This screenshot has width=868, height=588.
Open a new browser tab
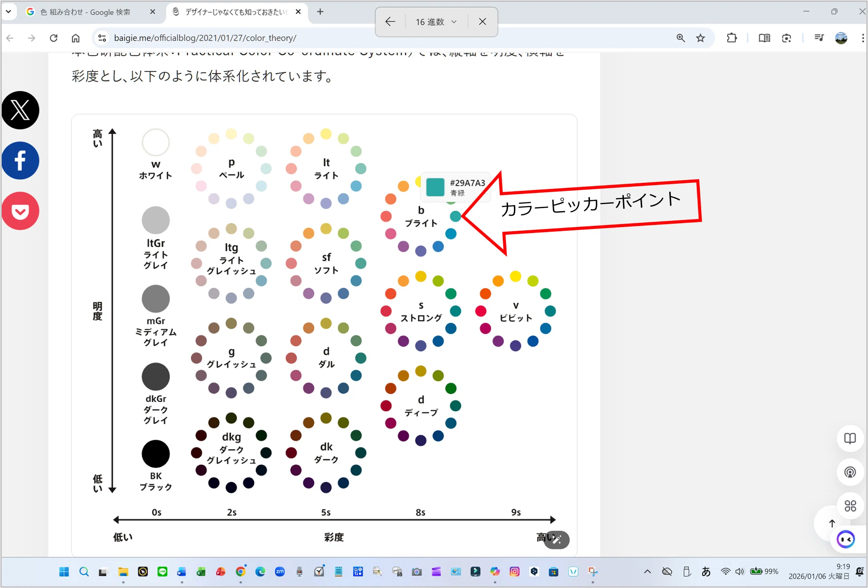point(320,12)
